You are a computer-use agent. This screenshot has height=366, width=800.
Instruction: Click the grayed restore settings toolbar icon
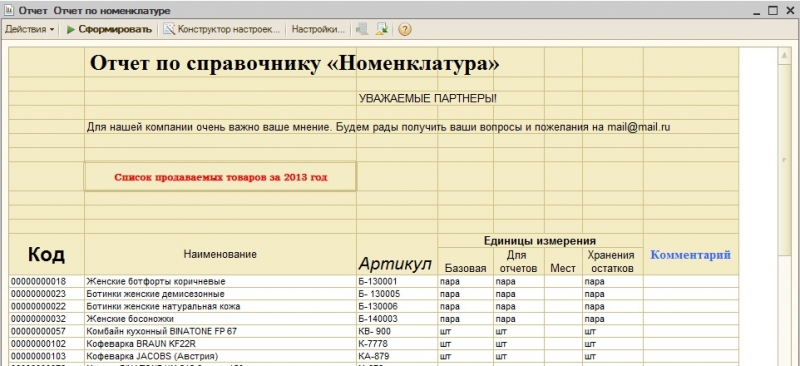pos(362,30)
